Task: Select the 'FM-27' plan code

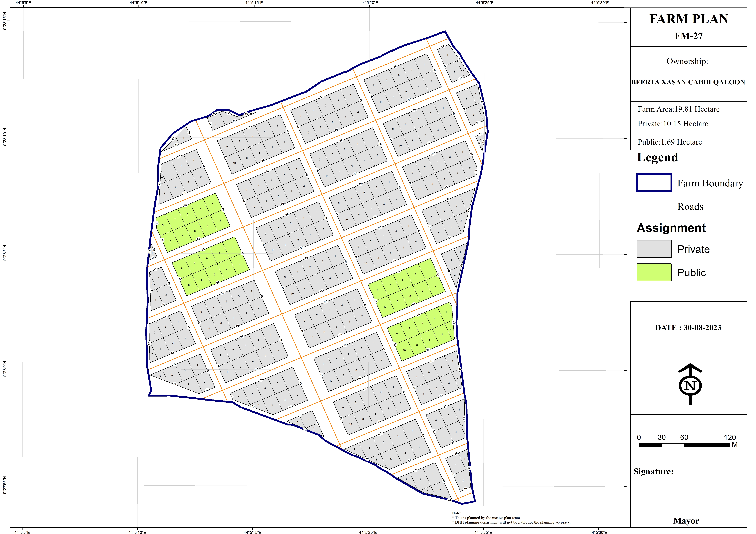Action: pyautogui.click(x=688, y=36)
